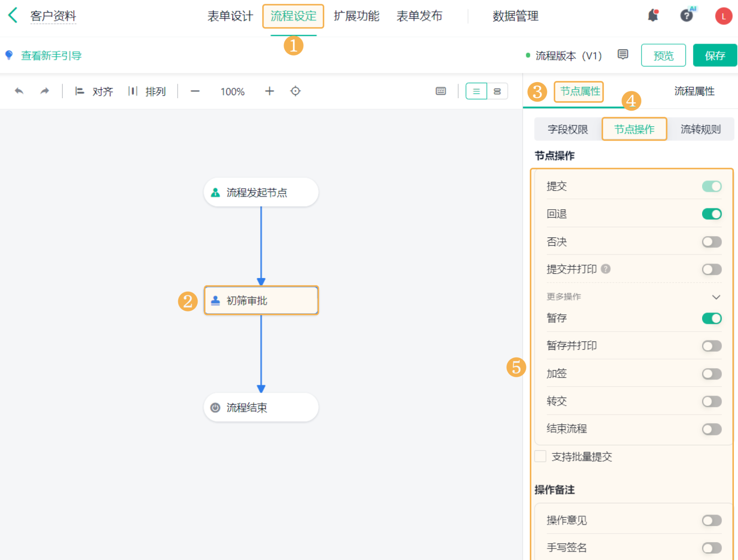Open the keyboard shortcuts icon

coord(441,91)
